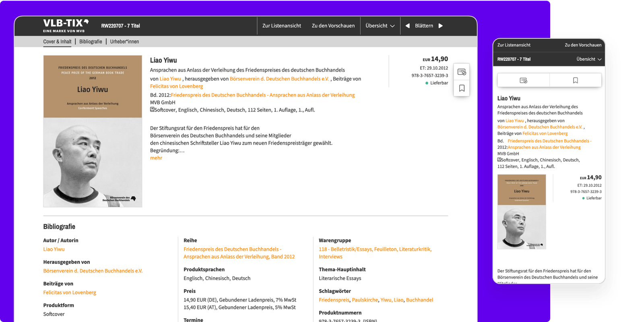This screenshot has height=322, width=644.
Task: Click the 'MVB GmbH' publisher text in desktop view
Action: click(x=163, y=102)
